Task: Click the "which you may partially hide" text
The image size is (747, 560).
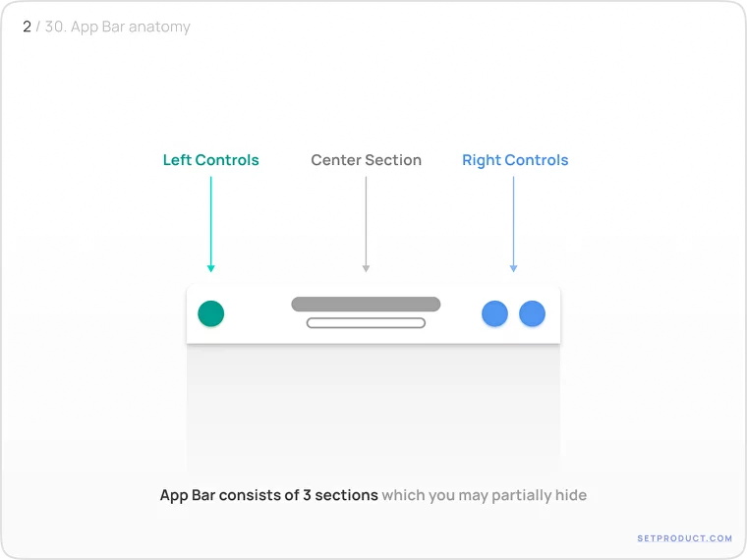Action: 485,495
